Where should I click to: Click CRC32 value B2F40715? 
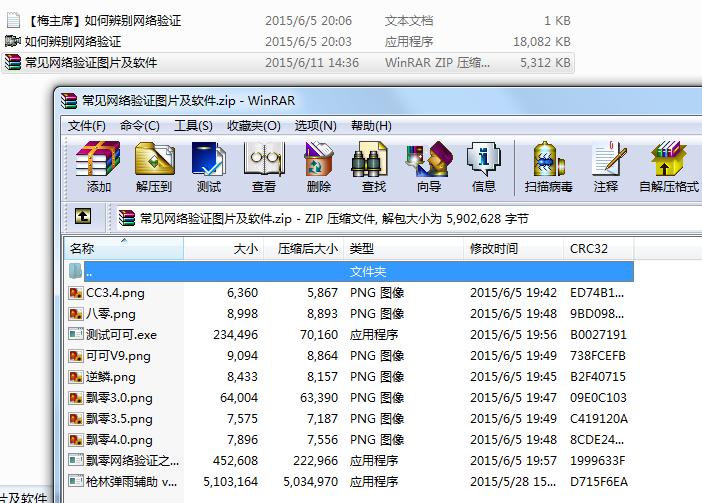tap(598, 377)
